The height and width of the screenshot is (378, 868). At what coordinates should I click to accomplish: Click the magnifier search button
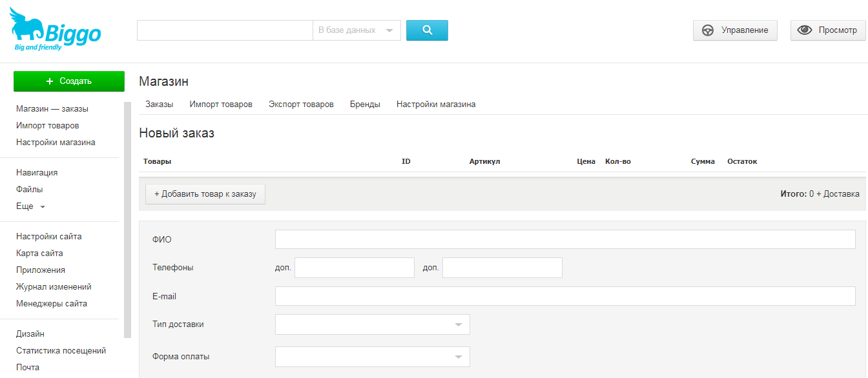(427, 30)
